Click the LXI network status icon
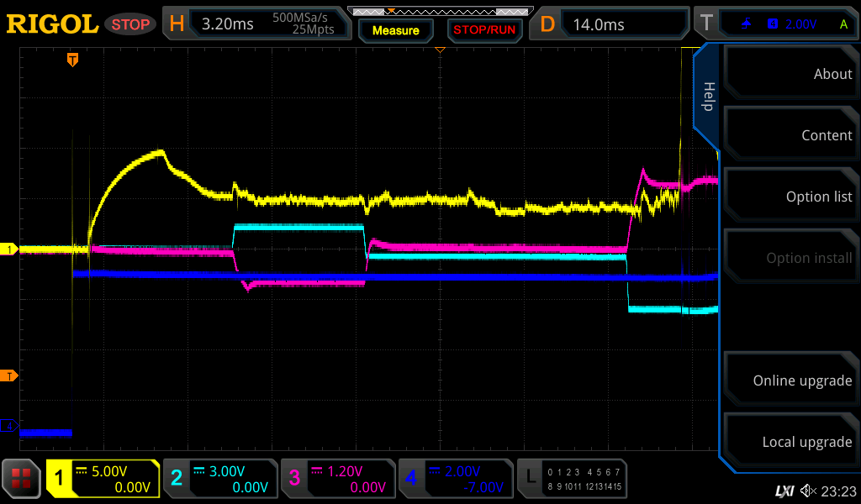The image size is (861, 504). coord(784,491)
